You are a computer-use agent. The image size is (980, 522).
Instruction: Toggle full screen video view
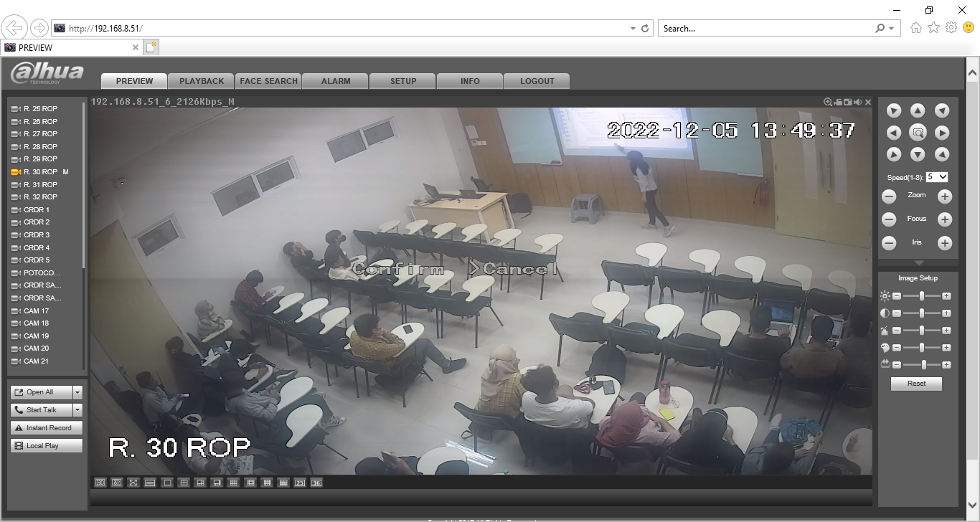point(133,483)
